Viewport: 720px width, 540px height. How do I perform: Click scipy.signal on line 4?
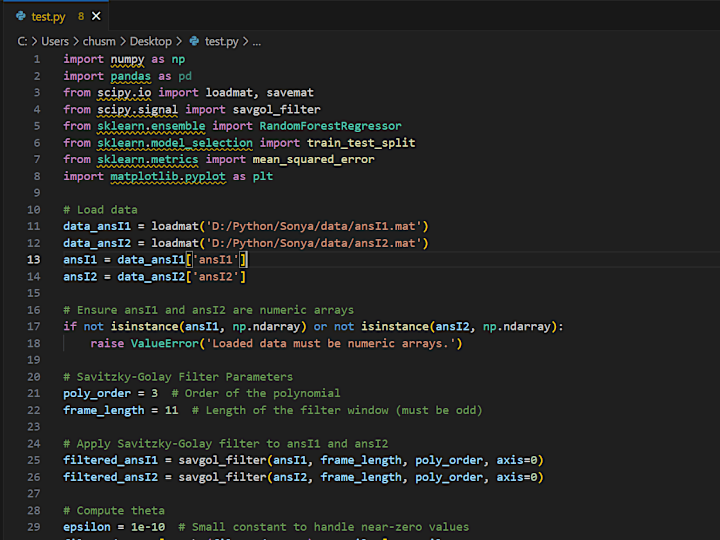[x=137, y=110]
